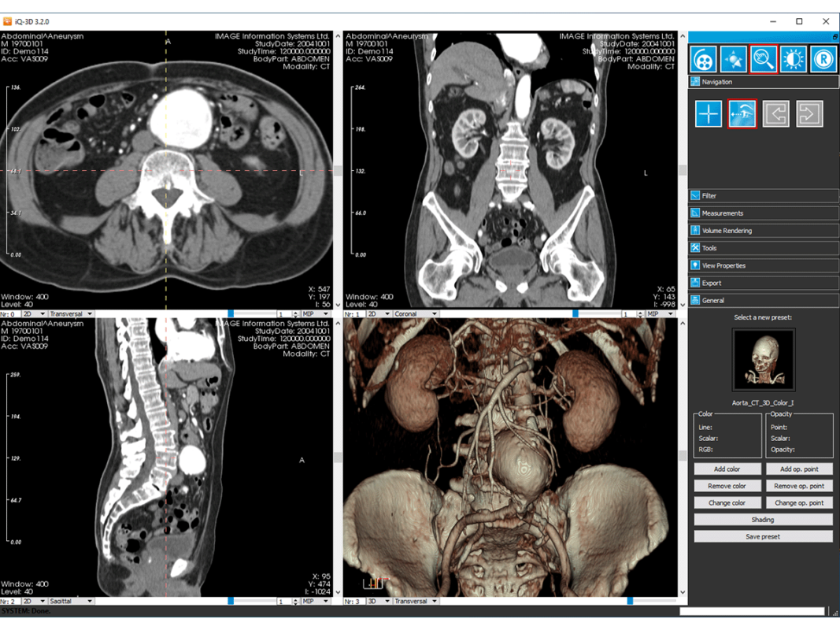This screenshot has width=840, height=630.
Task: Click the Shading button
Action: pyautogui.click(x=763, y=520)
